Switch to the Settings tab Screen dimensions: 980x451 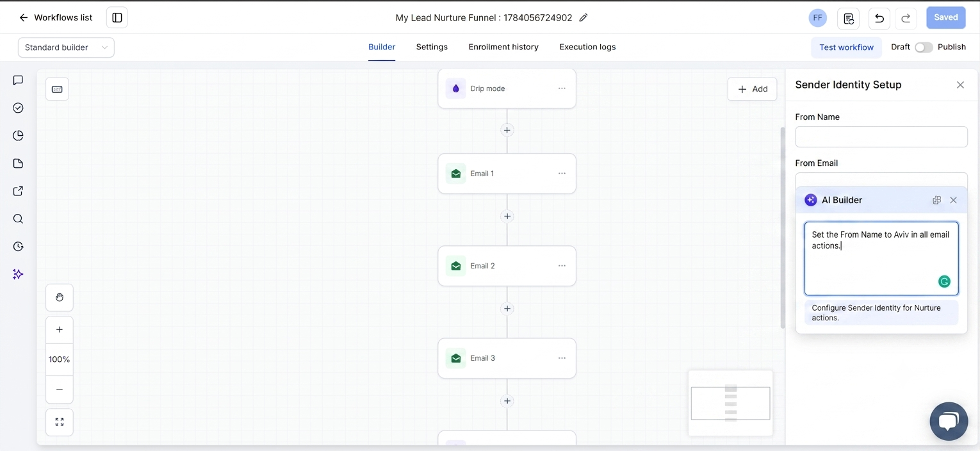432,47
